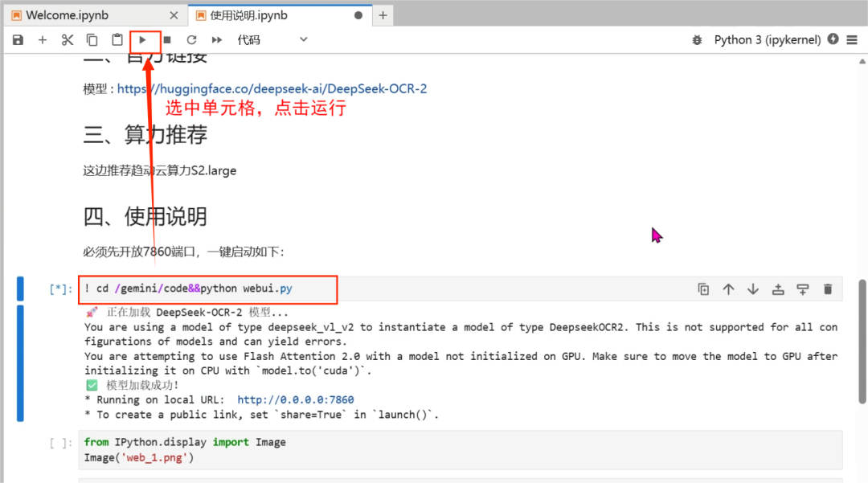The width and height of the screenshot is (868, 483).
Task: Move the webui.py cell up
Action: 728,289
